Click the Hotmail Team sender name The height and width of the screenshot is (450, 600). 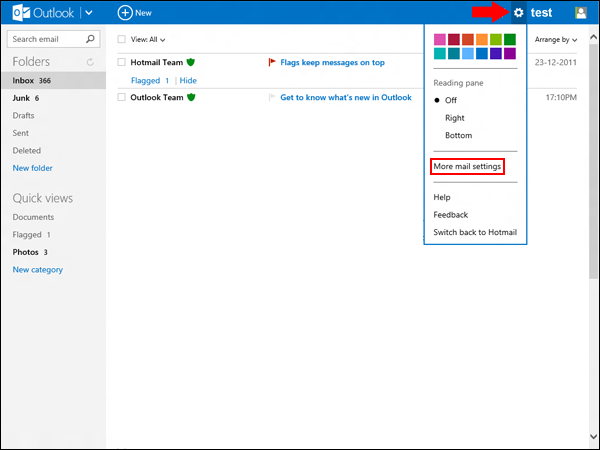tap(157, 62)
